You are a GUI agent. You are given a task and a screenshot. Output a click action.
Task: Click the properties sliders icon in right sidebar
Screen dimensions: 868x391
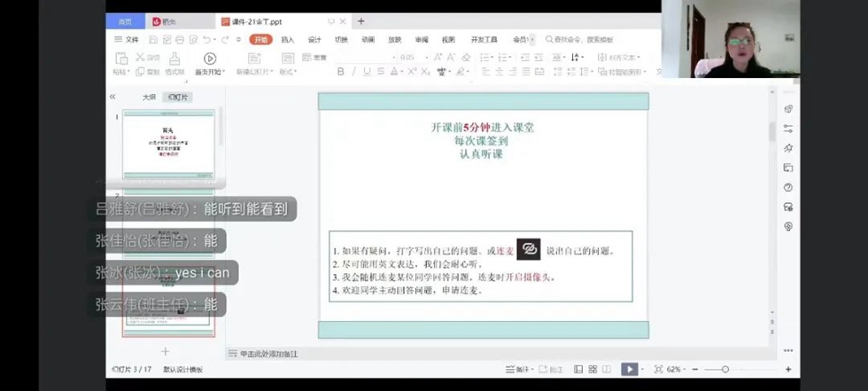click(787, 129)
